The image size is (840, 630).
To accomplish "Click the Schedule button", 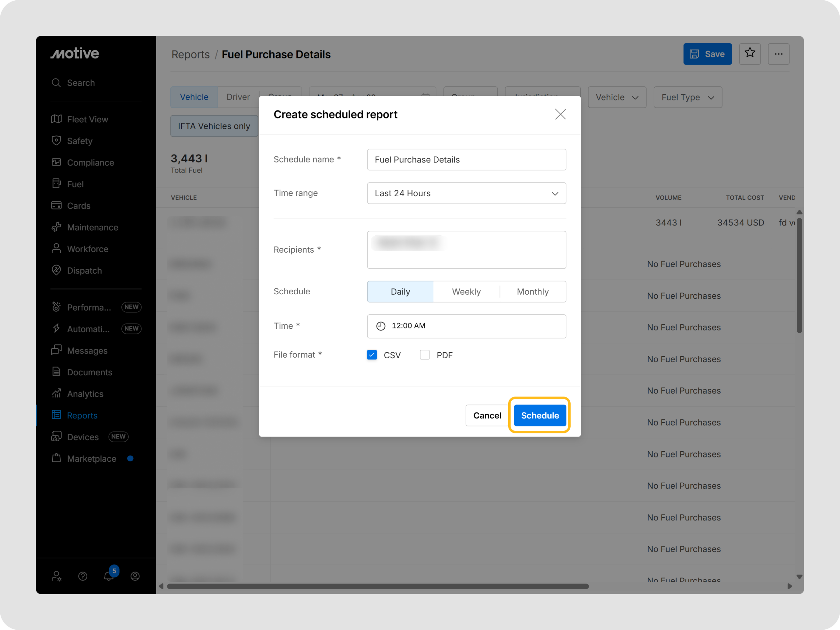I will [540, 415].
